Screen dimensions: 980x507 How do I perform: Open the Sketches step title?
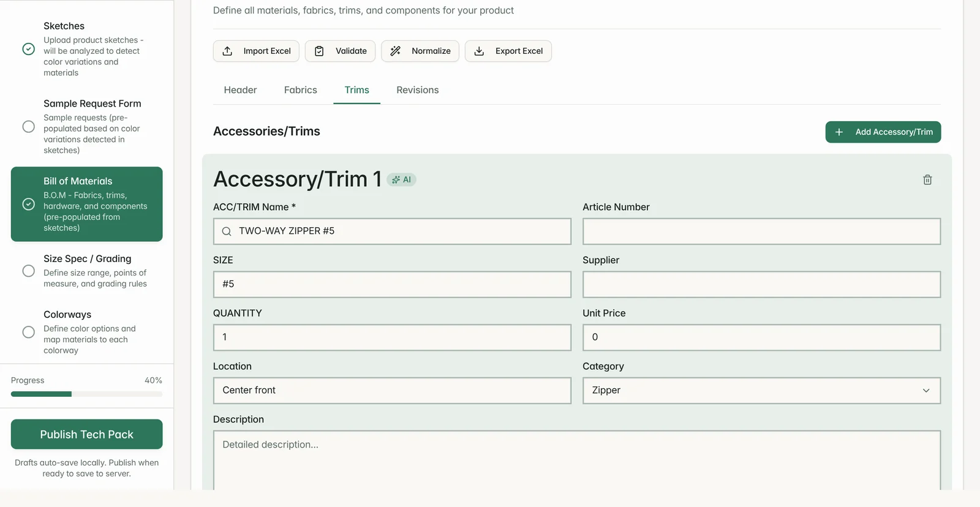64,26
